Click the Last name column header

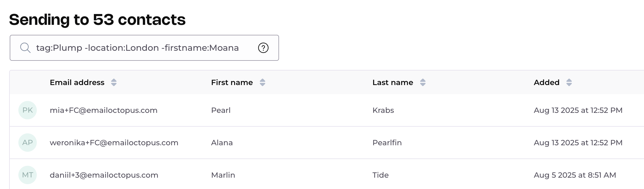point(393,82)
